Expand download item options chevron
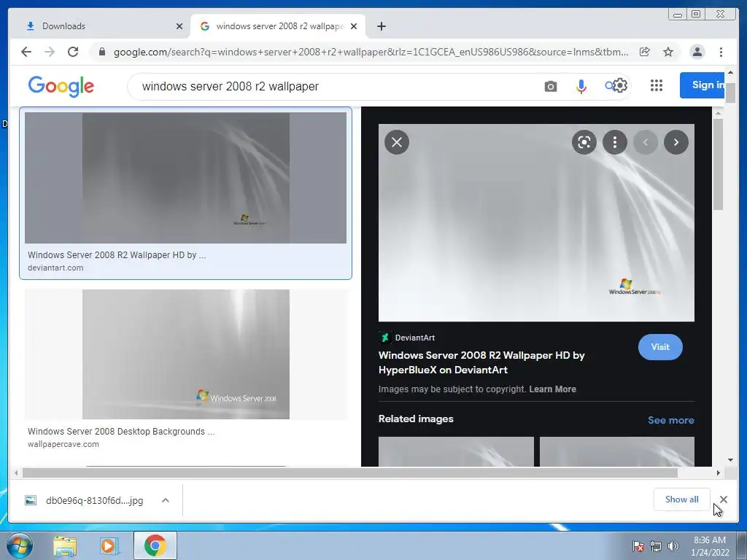Image resolution: width=747 pixels, height=560 pixels. click(166, 500)
